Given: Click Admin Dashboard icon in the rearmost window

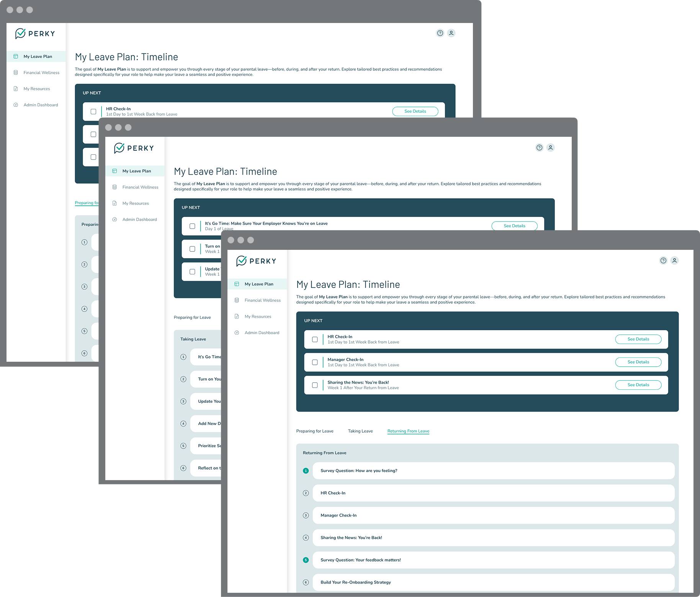Looking at the screenshot, I should point(16,105).
